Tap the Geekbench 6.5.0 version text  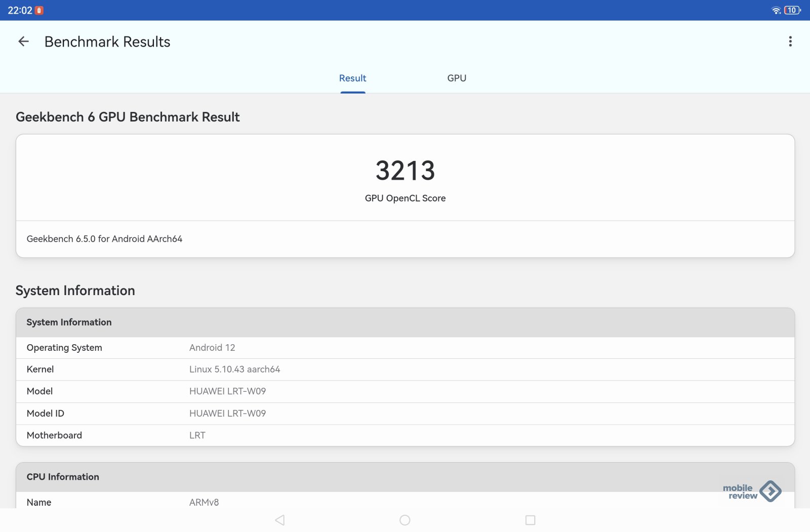pos(104,239)
